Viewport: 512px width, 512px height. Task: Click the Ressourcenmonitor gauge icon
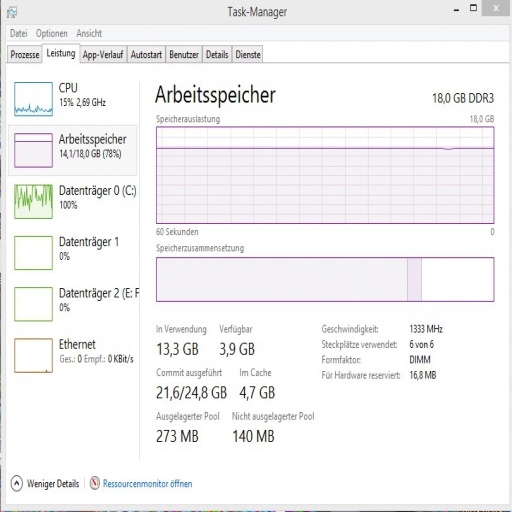(x=95, y=483)
